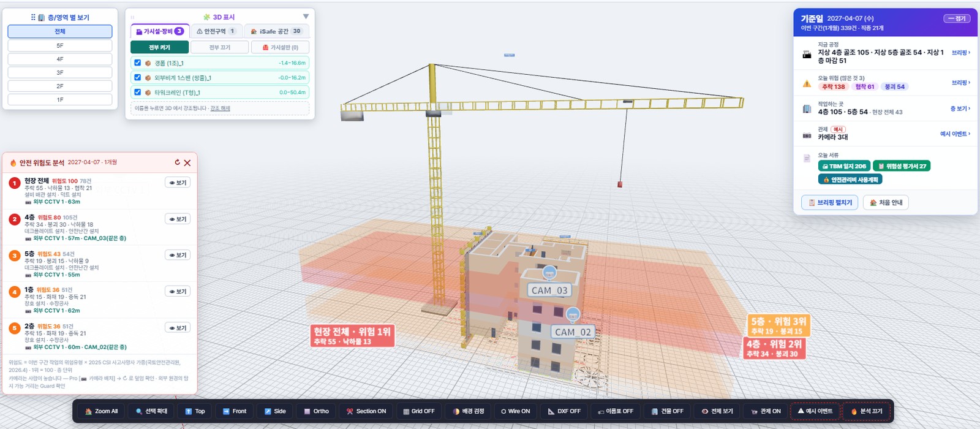Click drag handle of 층/영역 별 보기 panel
This screenshot has height=429, width=980.
coord(33,17)
